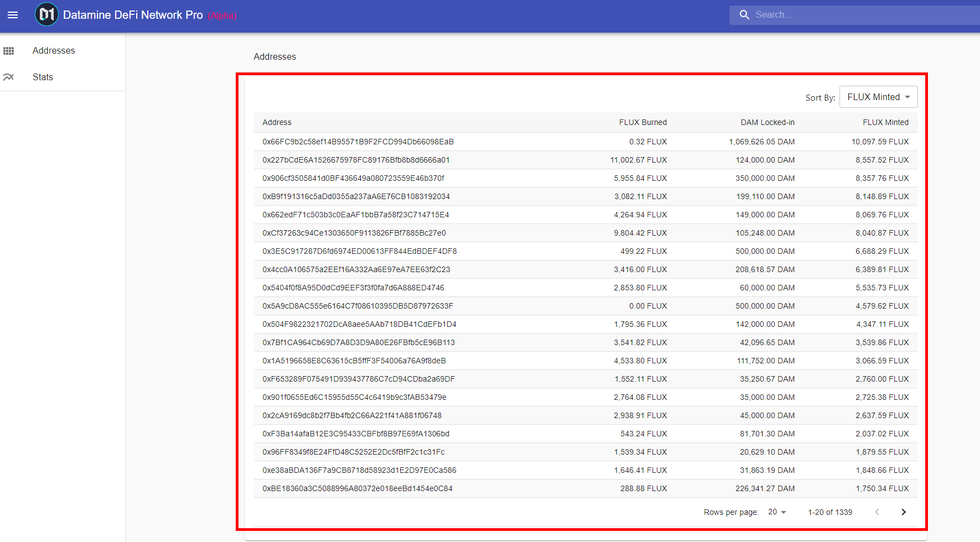This screenshot has height=542, width=980.
Task: Go to next page of addresses
Action: click(904, 512)
